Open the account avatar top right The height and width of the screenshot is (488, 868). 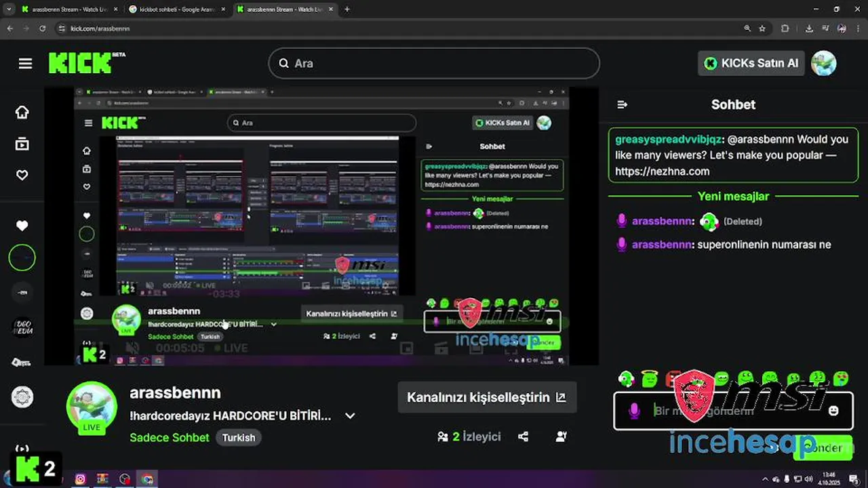pos(824,63)
